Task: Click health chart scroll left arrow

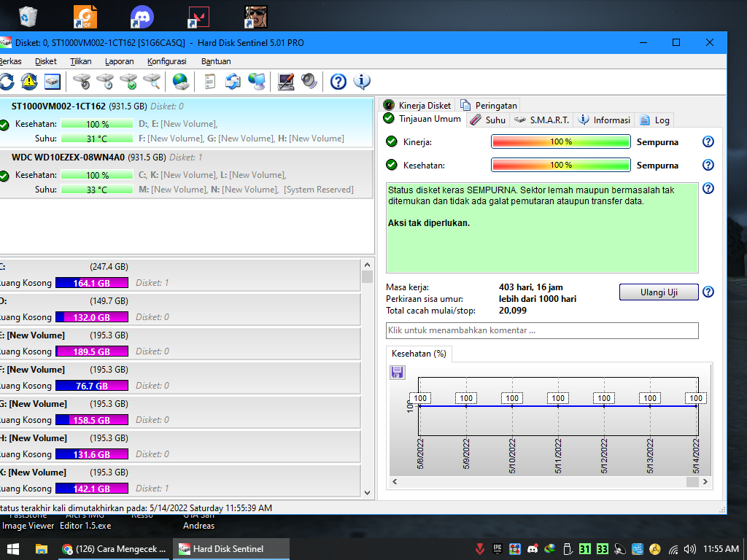Action: coord(395,482)
